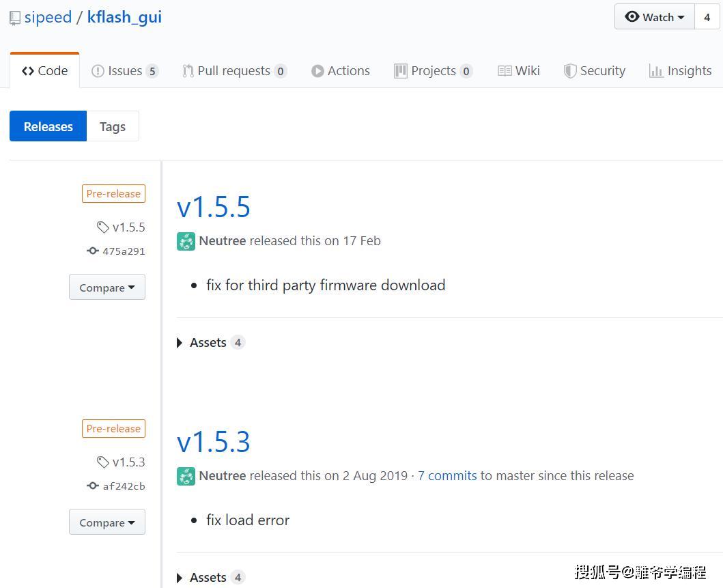
Task: Click the watcher count badge showing 4
Action: point(707,17)
